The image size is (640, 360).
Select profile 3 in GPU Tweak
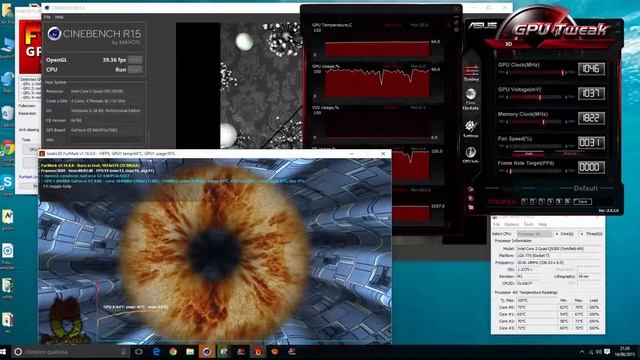coord(542,202)
